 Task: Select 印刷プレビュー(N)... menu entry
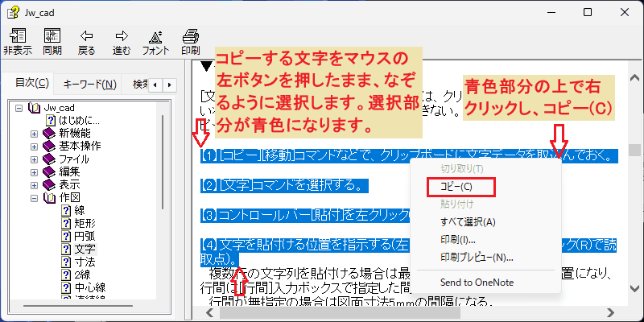click(x=477, y=258)
